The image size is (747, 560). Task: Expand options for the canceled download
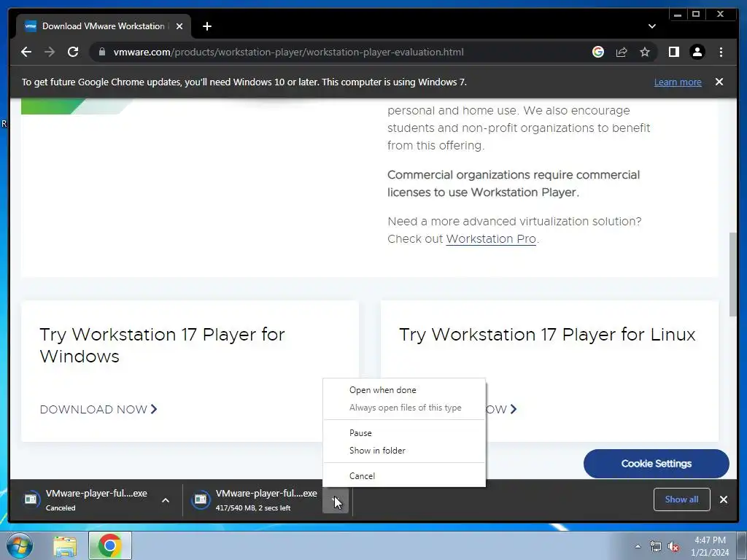[166, 500]
